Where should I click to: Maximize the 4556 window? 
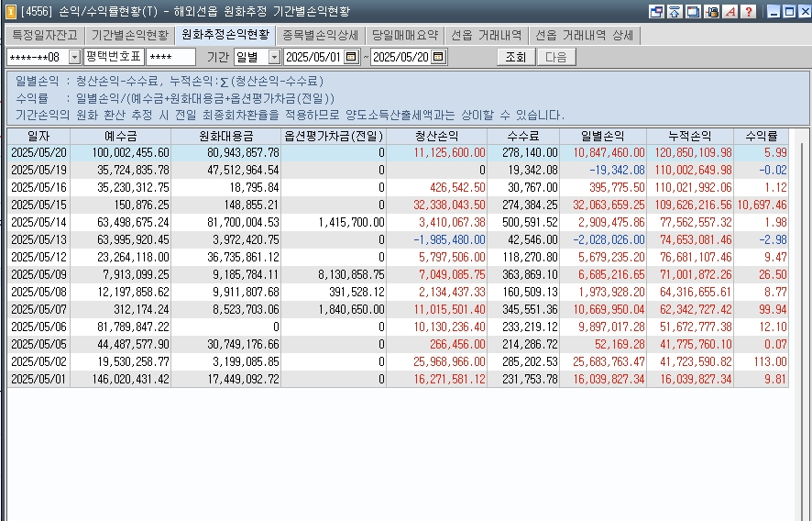790,11
